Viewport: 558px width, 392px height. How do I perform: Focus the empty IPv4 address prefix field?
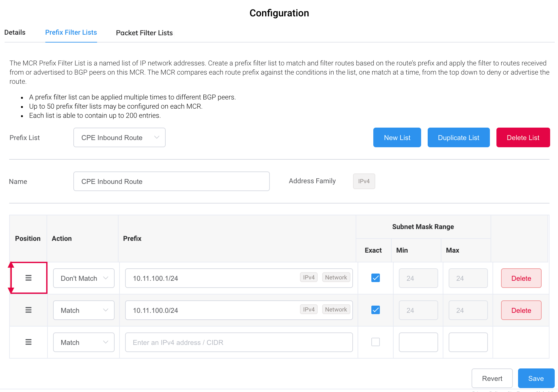pos(239,342)
